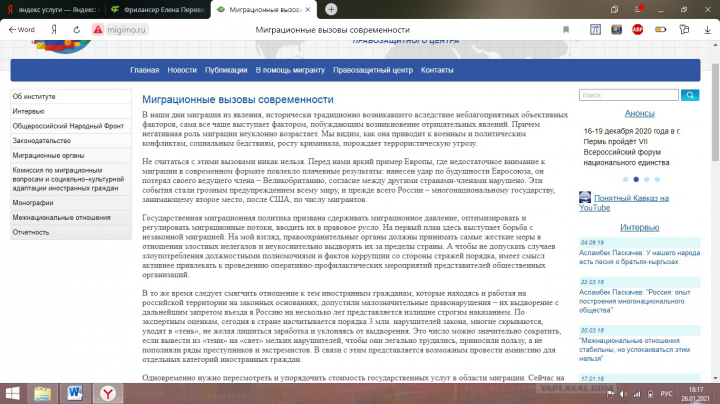Open interview Россия: опыт построения

(635, 301)
